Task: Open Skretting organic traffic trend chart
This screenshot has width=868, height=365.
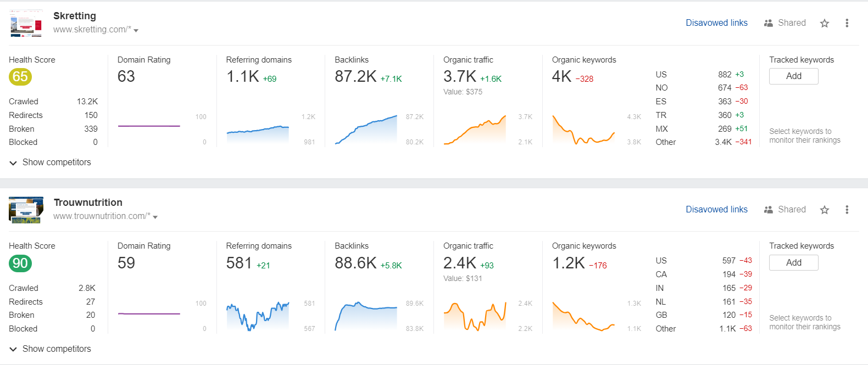Action: [475, 130]
